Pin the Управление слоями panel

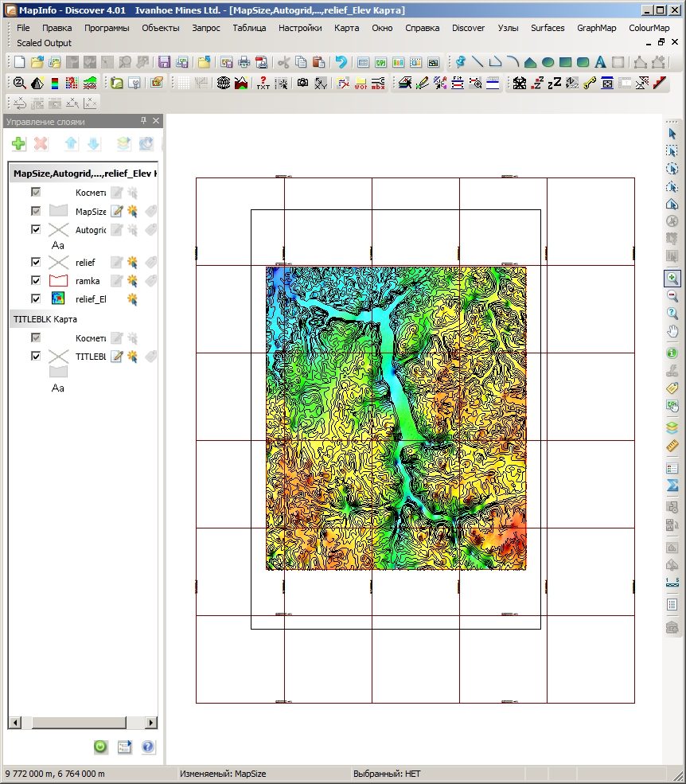pyautogui.click(x=143, y=121)
